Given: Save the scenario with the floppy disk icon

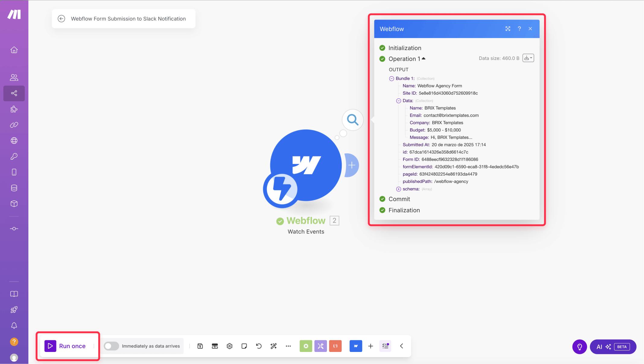Looking at the screenshot, I should [x=200, y=346].
